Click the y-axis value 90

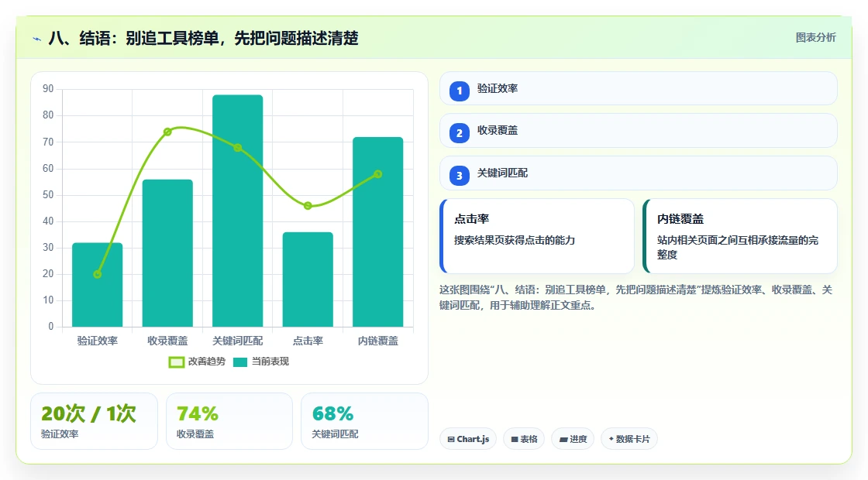[x=48, y=89]
